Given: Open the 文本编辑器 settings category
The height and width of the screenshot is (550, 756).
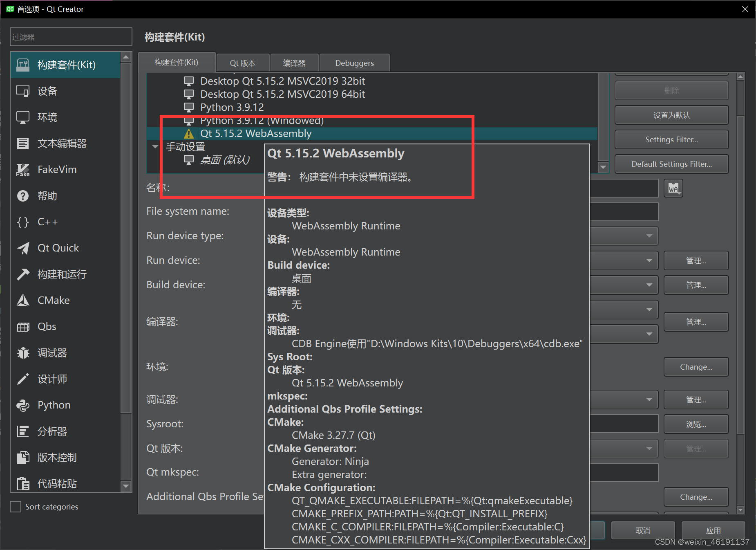Looking at the screenshot, I should pos(65,144).
